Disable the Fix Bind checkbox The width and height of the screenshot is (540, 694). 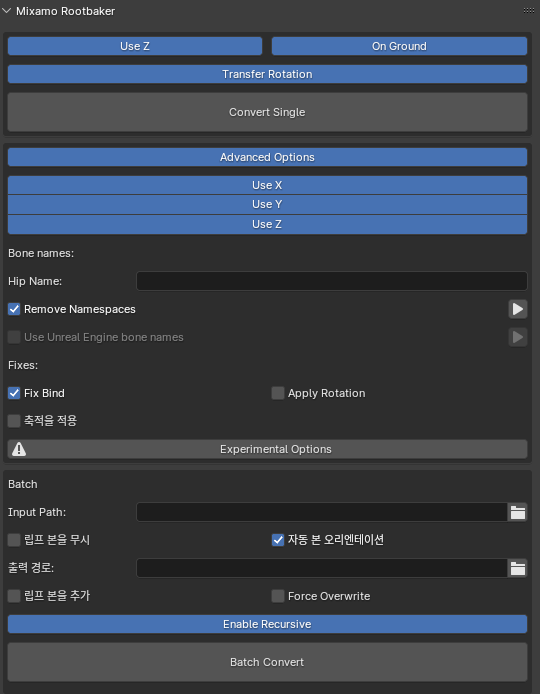[14, 393]
